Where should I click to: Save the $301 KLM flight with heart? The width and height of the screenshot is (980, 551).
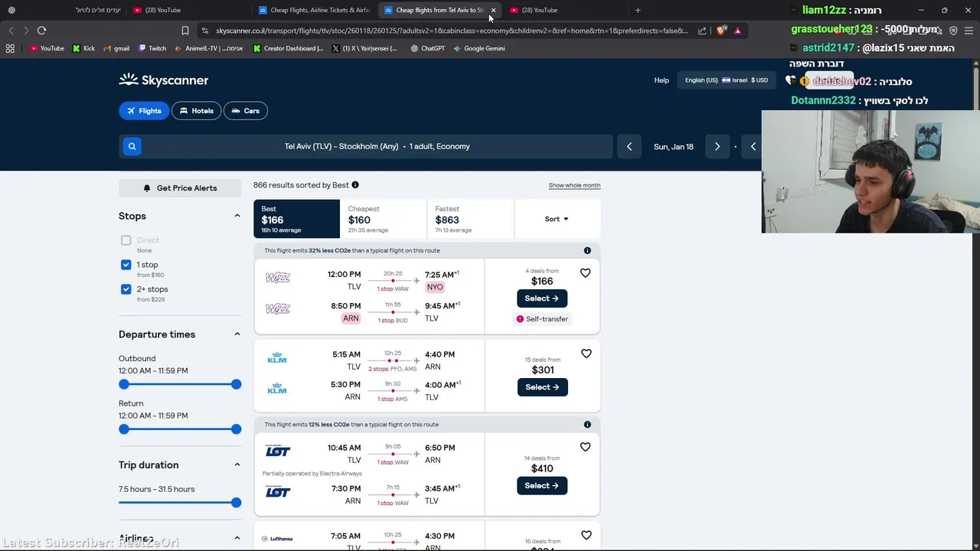click(x=586, y=354)
